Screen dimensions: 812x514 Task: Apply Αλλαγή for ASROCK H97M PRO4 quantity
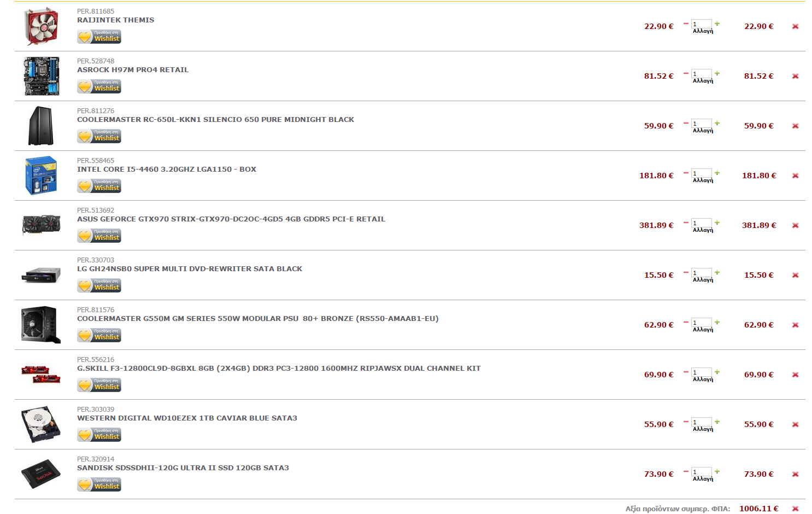click(x=703, y=81)
